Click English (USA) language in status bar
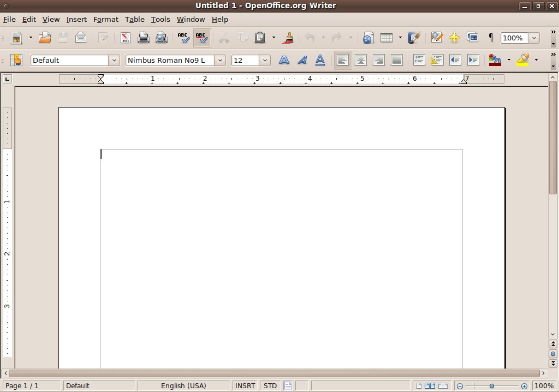The width and height of the screenshot is (559, 392). tap(183, 385)
